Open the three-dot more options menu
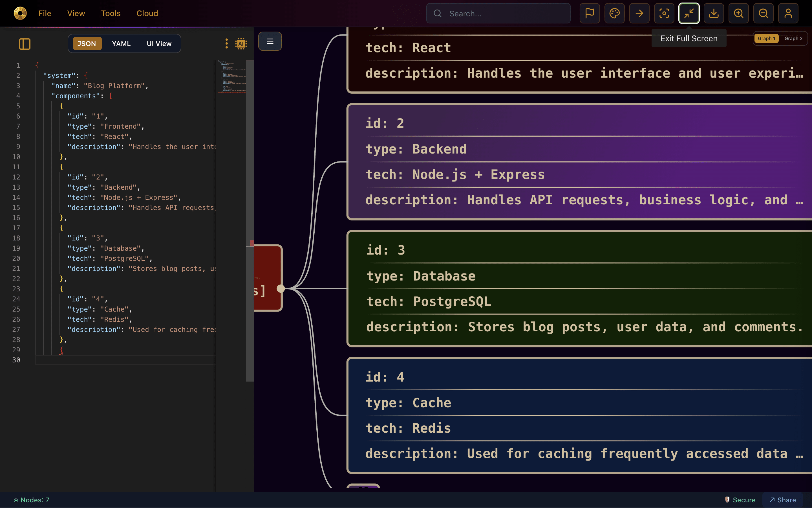The height and width of the screenshot is (508, 812). click(226, 44)
